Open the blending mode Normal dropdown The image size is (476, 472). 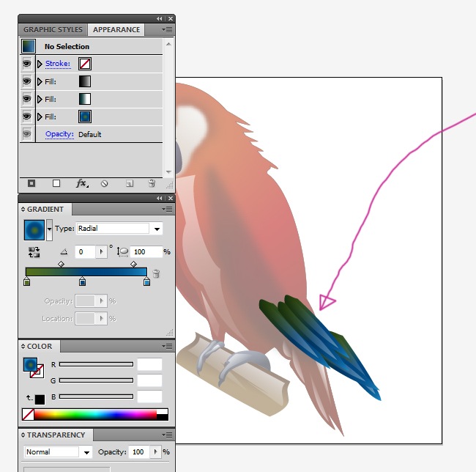tap(87, 452)
